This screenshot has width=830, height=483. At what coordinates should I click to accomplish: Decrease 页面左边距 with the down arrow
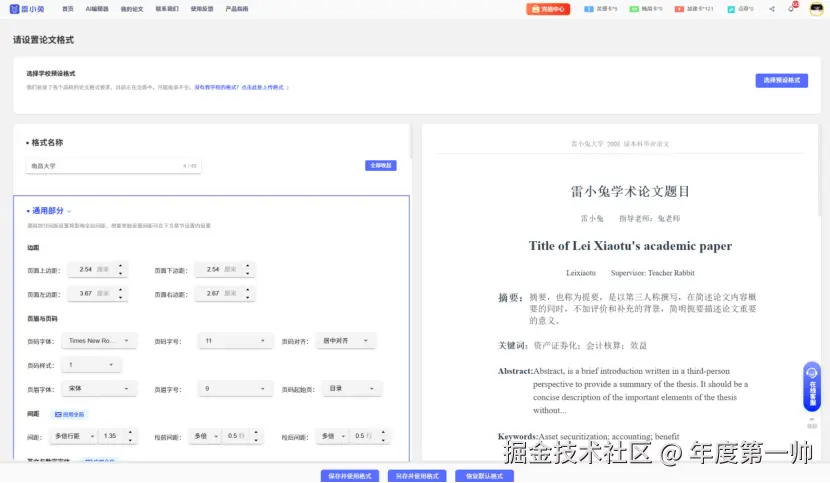(x=121, y=297)
